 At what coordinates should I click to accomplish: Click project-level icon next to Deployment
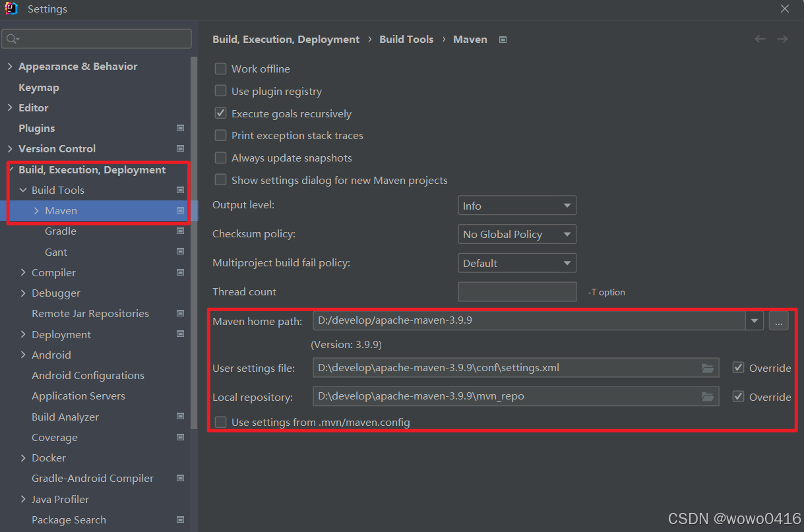[x=181, y=334]
